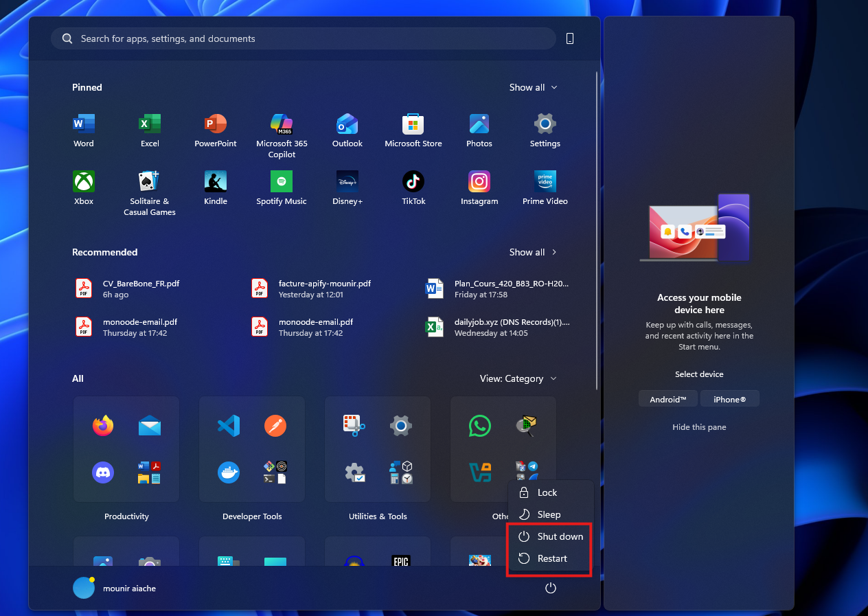Open Prime Video
This screenshot has width=868, height=616.
(545, 188)
